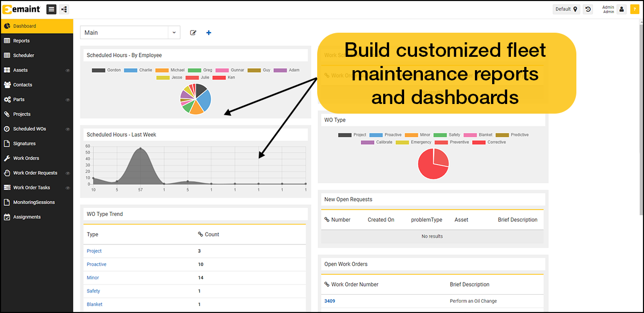
Task: Sort New Open Requests by problemType
Action: click(x=427, y=220)
